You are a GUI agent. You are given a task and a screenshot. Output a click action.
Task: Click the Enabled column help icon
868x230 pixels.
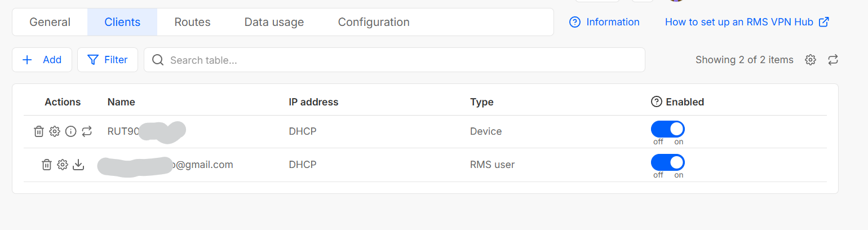coord(656,102)
